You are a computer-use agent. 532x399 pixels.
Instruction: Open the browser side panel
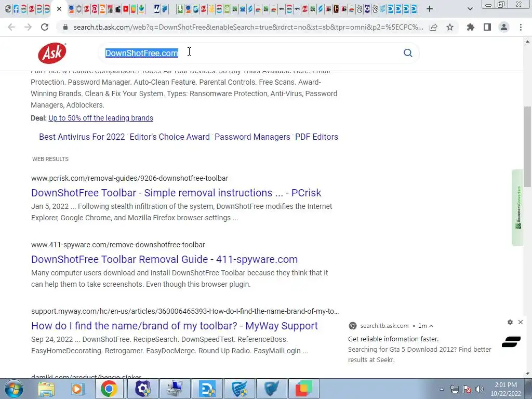tap(487, 27)
